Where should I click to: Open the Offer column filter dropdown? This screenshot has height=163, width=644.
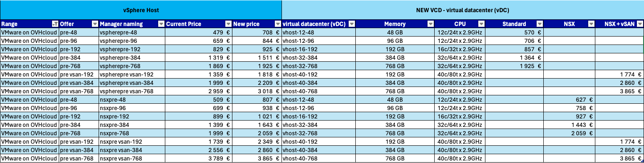[x=95, y=24]
